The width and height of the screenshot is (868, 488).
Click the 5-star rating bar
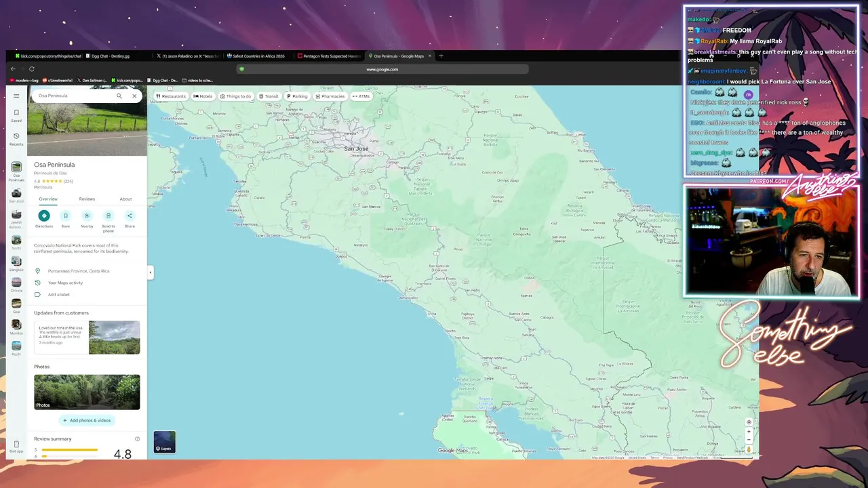click(70, 450)
